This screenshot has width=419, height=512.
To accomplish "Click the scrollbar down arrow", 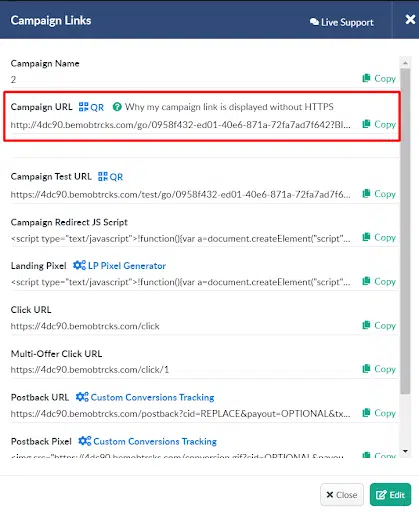I will [x=405, y=451].
